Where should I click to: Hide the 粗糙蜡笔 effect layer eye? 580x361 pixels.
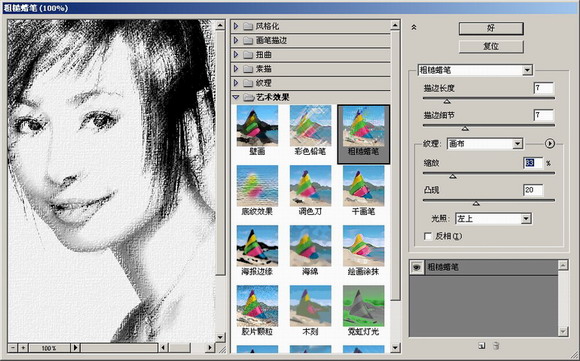click(x=417, y=267)
